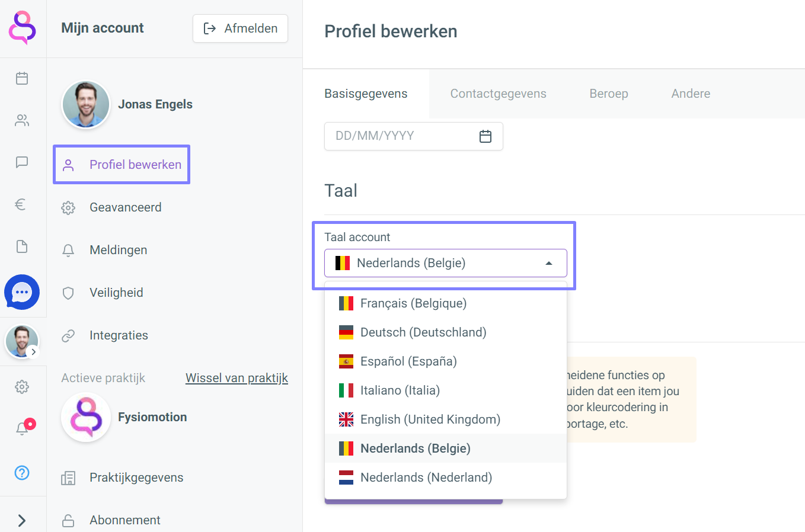This screenshot has width=805, height=532.
Task: Click the small profile avatar in left rail
Action: 22,342
